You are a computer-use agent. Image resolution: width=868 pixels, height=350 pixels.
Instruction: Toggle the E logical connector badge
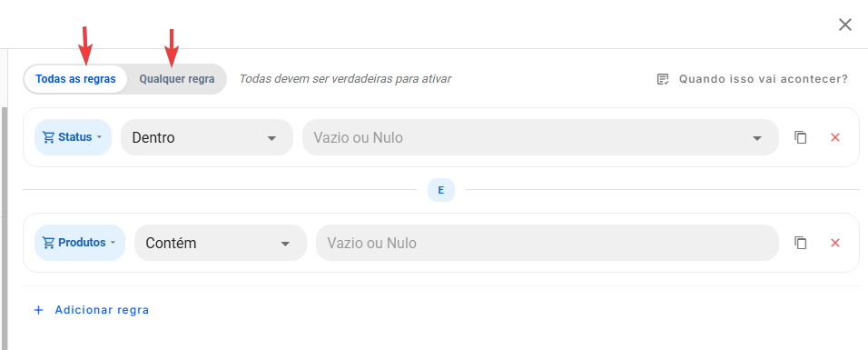tap(441, 190)
